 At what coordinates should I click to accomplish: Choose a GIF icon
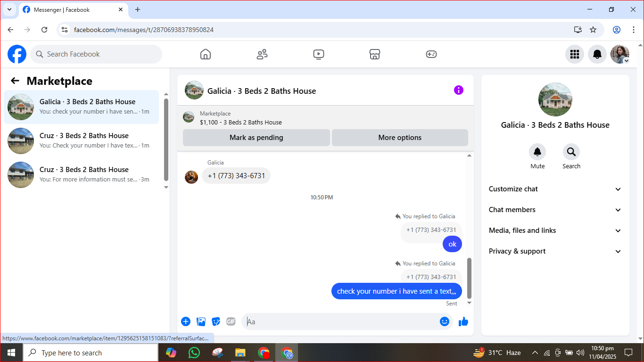pyautogui.click(x=231, y=321)
